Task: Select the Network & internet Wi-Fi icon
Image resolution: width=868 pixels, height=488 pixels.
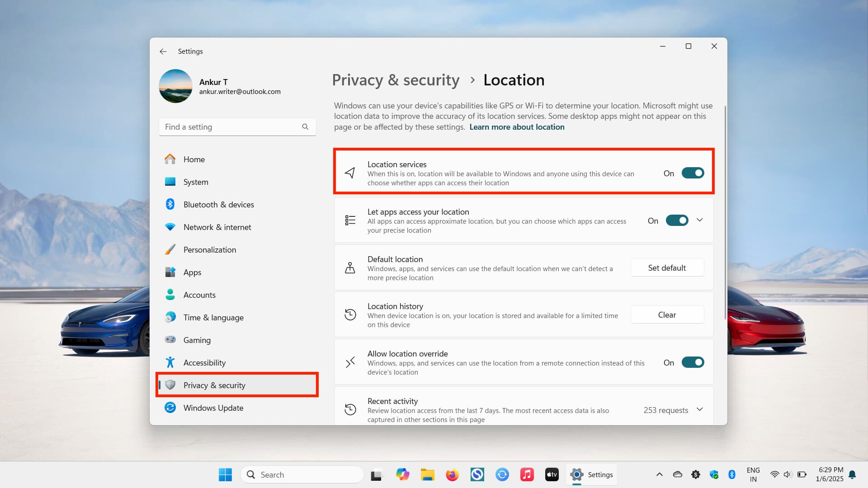Action: click(170, 227)
